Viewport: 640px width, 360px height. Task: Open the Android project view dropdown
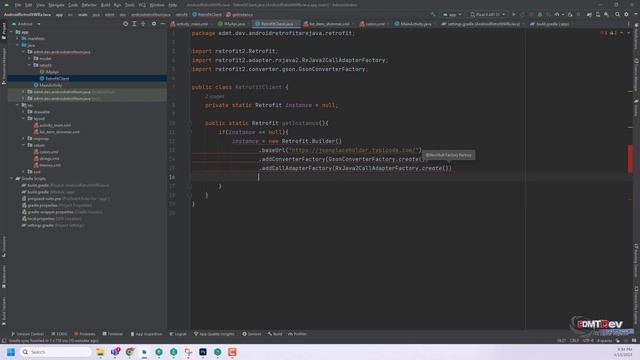[26, 24]
